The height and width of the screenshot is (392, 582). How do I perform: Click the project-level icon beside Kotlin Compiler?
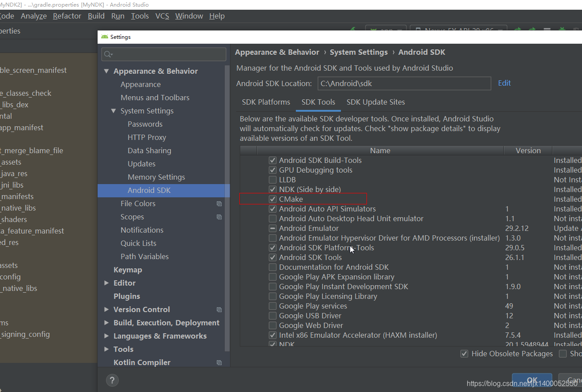(219, 362)
